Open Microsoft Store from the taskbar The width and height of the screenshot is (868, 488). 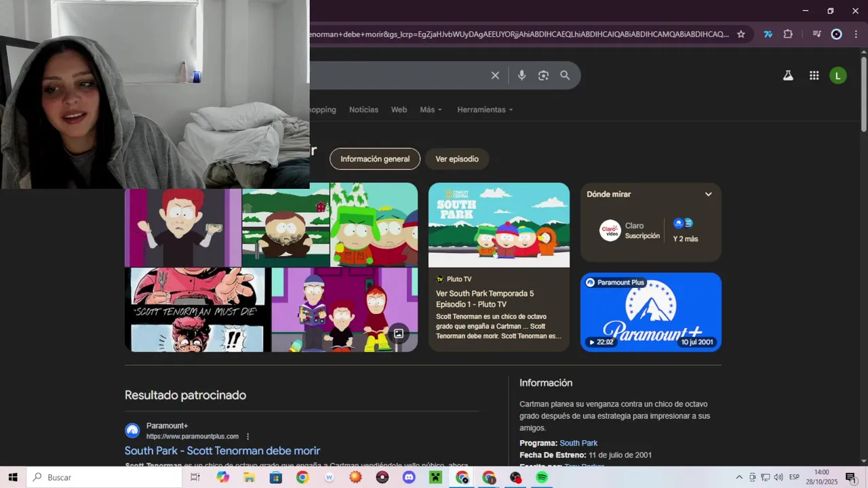tap(275, 477)
